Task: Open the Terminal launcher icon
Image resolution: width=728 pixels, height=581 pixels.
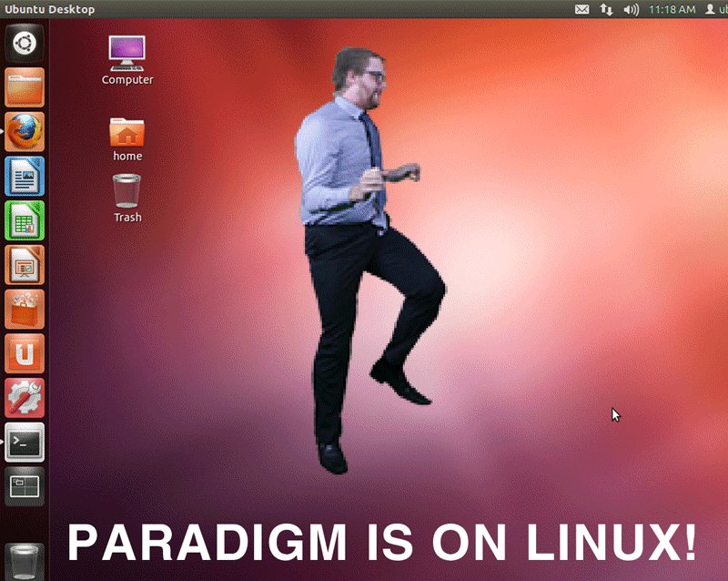Action: point(25,443)
